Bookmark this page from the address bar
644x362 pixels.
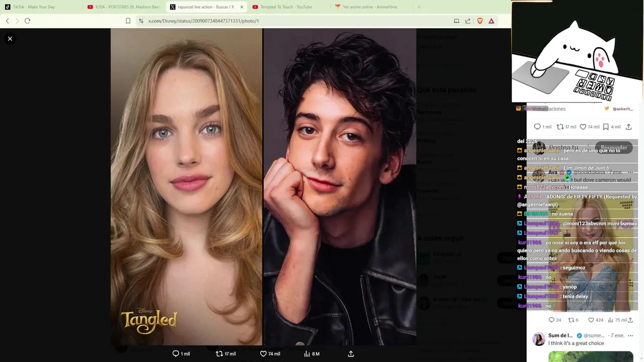128,21
